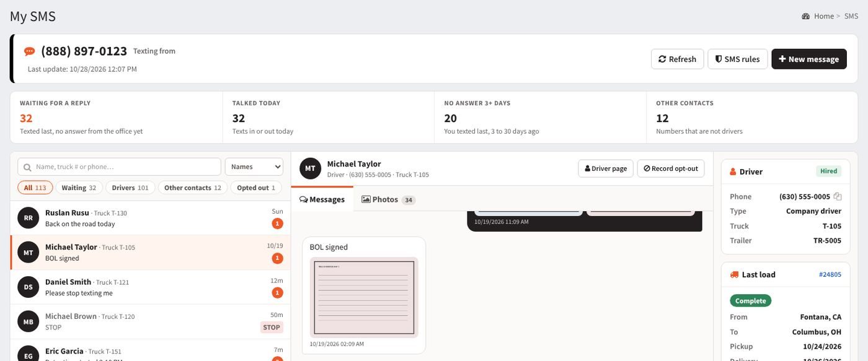The width and height of the screenshot is (868, 361).
Task: Click the Last update timestamp text
Action: tap(82, 69)
